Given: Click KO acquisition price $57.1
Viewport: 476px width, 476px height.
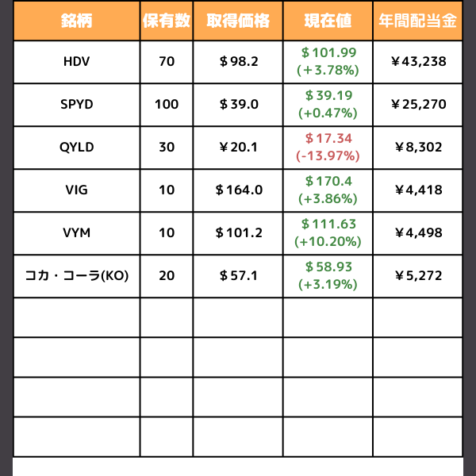Looking at the screenshot, I should point(239,275).
